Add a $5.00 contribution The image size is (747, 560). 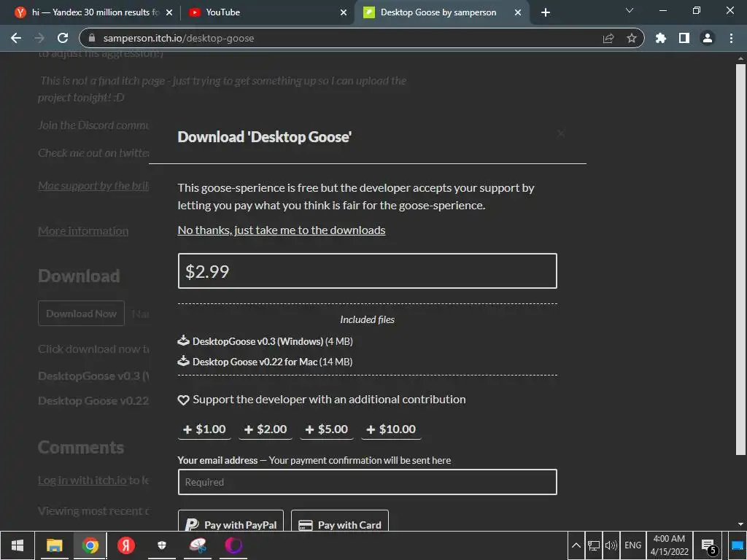[326, 429]
